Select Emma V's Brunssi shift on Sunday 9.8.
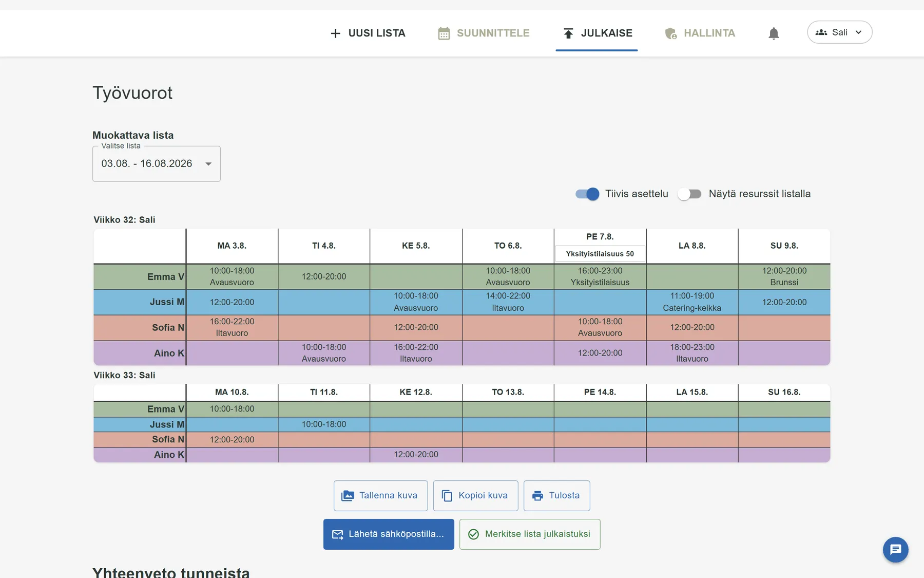This screenshot has width=924, height=578. pyautogui.click(x=784, y=276)
